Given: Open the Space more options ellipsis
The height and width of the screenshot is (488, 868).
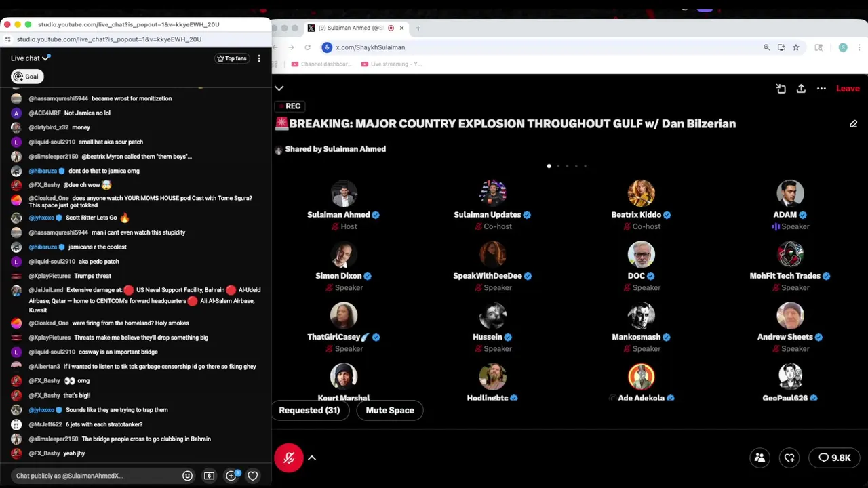Looking at the screenshot, I should click(821, 89).
